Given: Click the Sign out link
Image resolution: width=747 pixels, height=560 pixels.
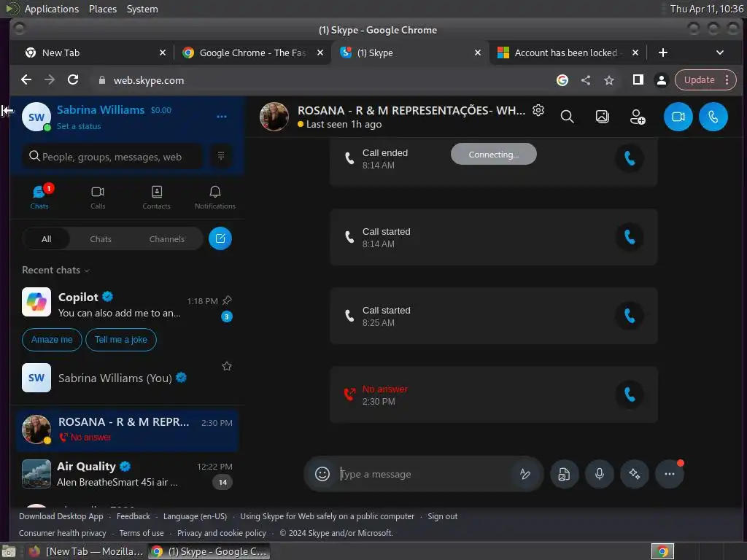Looking at the screenshot, I should 442,516.
